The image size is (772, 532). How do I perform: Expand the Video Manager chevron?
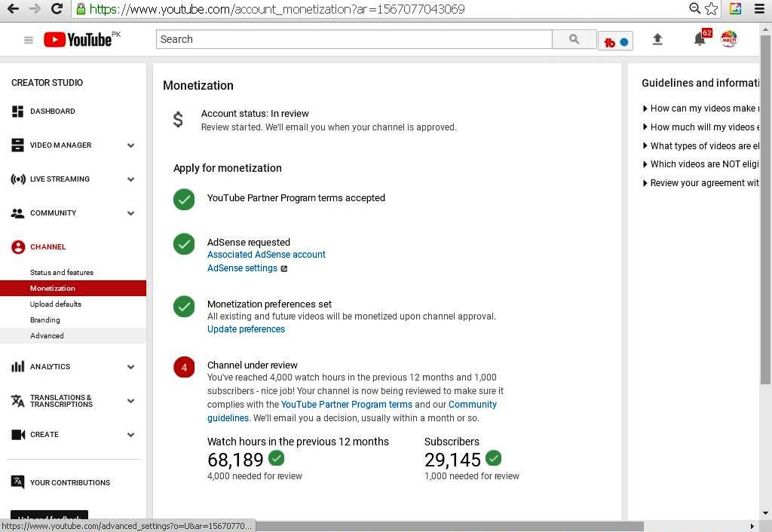[131, 145]
